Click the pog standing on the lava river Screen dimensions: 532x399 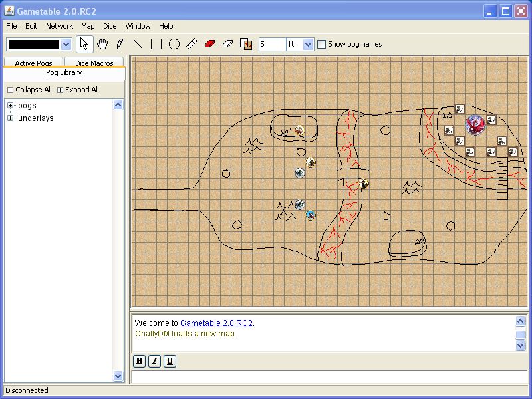[x=363, y=184]
